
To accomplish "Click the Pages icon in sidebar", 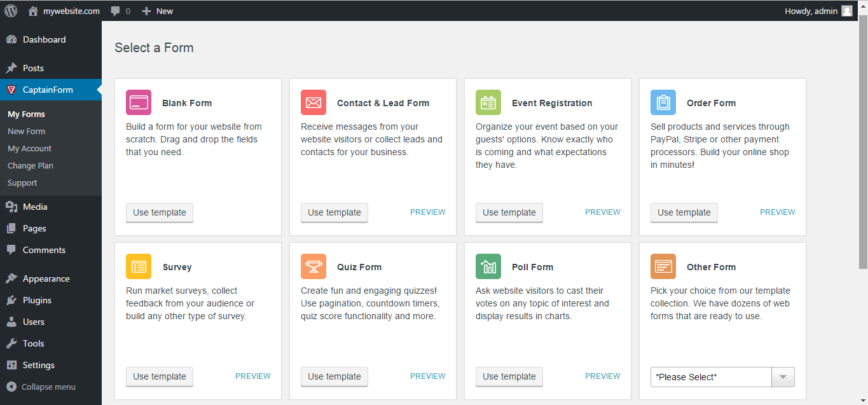I will click(x=11, y=228).
